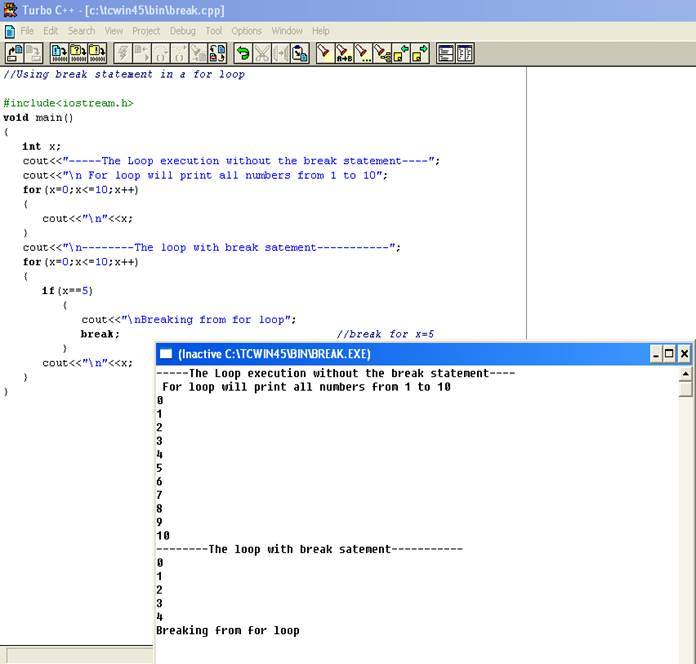Click the comment '//Using break statement in a for loop'
This screenshot has width=696, height=664.
tap(124, 74)
